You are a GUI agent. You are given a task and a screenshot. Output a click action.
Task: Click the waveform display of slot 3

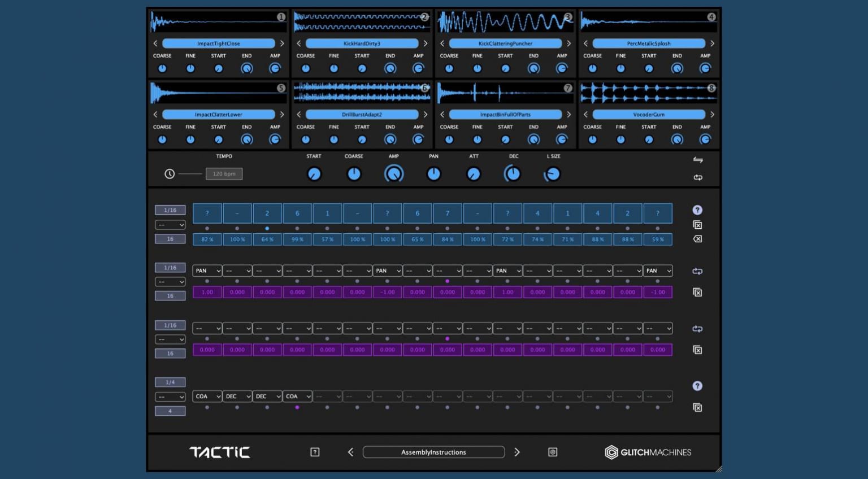point(505,23)
